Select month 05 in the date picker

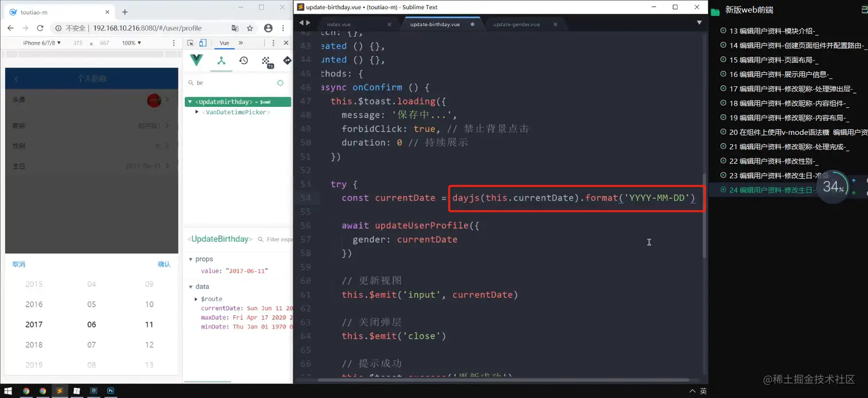(x=91, y=304)
